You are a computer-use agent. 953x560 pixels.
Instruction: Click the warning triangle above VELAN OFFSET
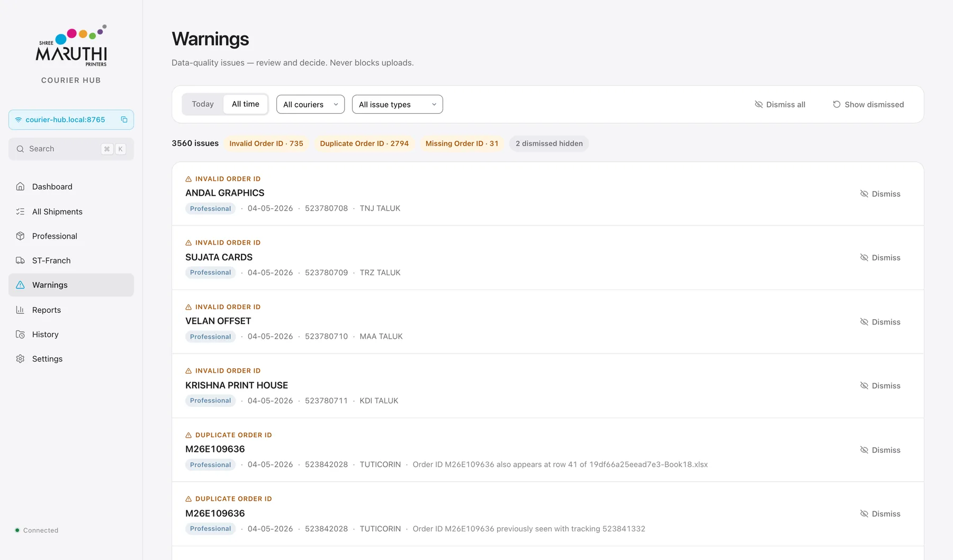pos(188,307)
